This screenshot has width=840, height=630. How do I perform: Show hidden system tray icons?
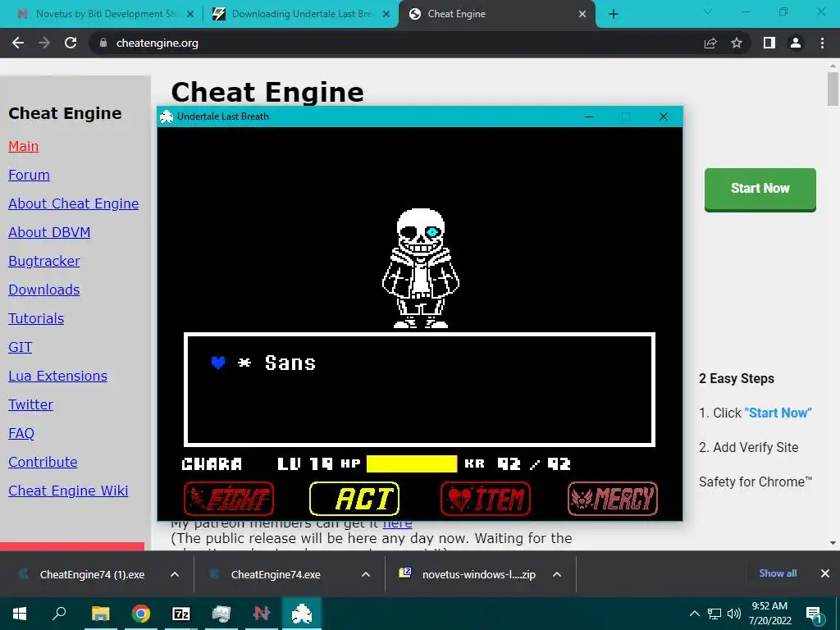694,614
